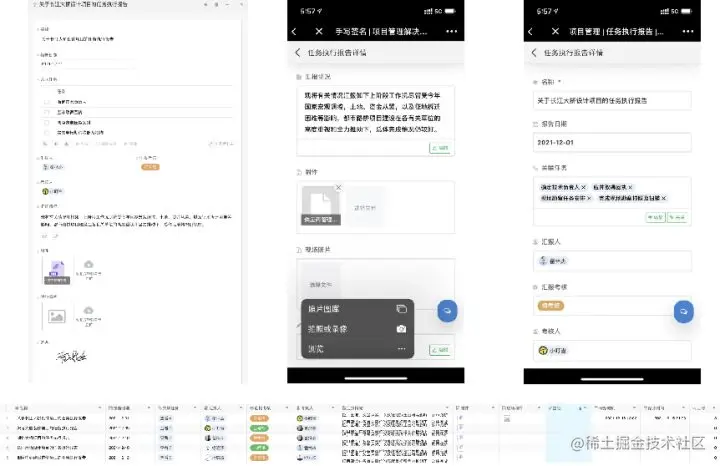Open the image placeholder thumbnail in desktop form
The width and height of the screenshot is (720, 466).
click(56, 316)
